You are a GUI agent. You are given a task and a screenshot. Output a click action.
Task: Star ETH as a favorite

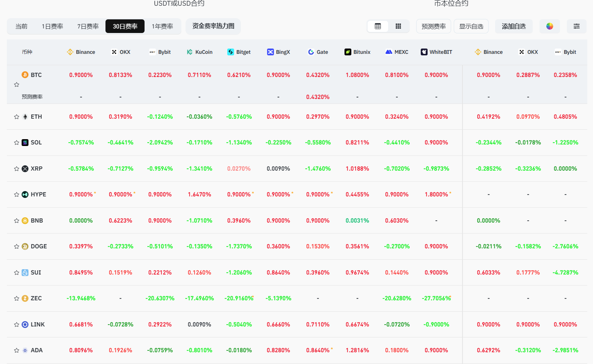[x=16, y=117]
